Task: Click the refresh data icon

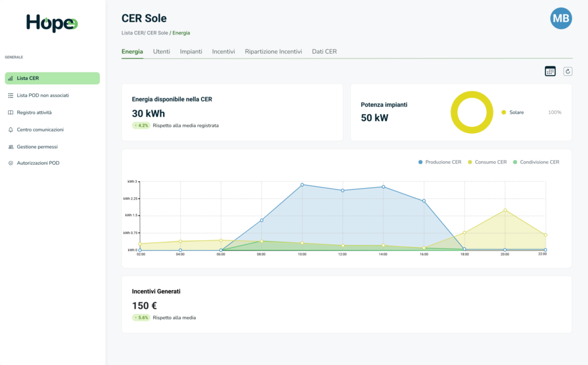Action: (568, 71)
